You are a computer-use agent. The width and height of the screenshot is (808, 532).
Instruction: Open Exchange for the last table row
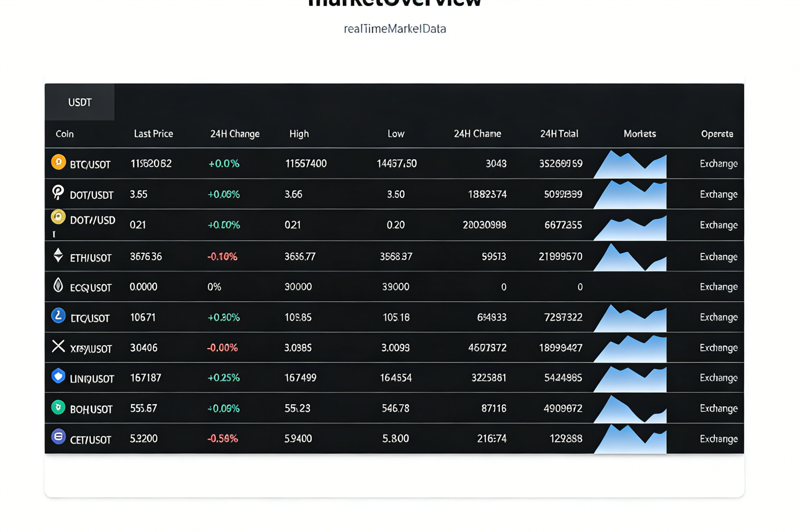(718, 439)
